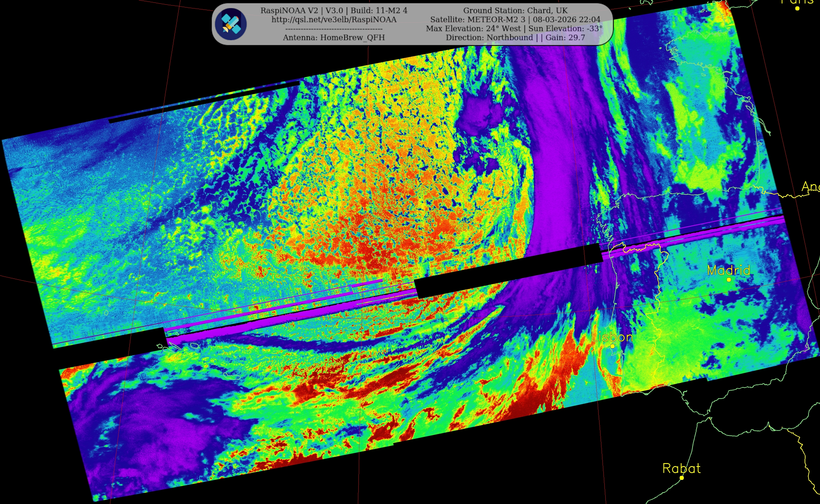Click the dashed separator line in header
This screenshot has height=504, width=820.
click(x=334, y=29)
